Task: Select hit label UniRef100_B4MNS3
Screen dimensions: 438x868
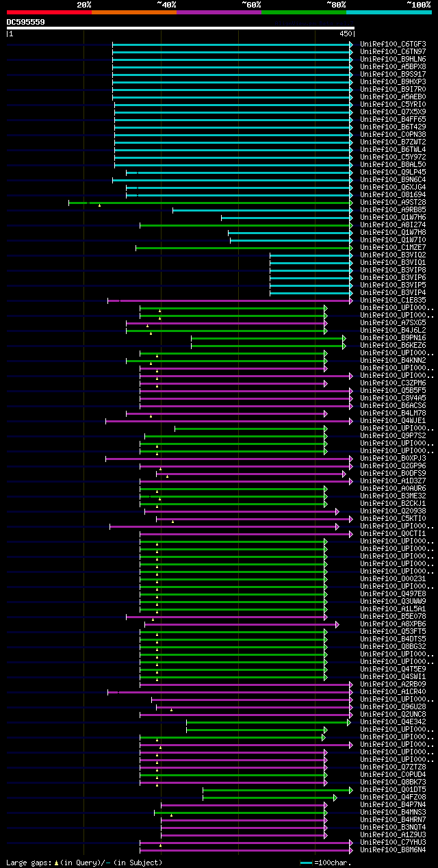Action: (393, 813)
